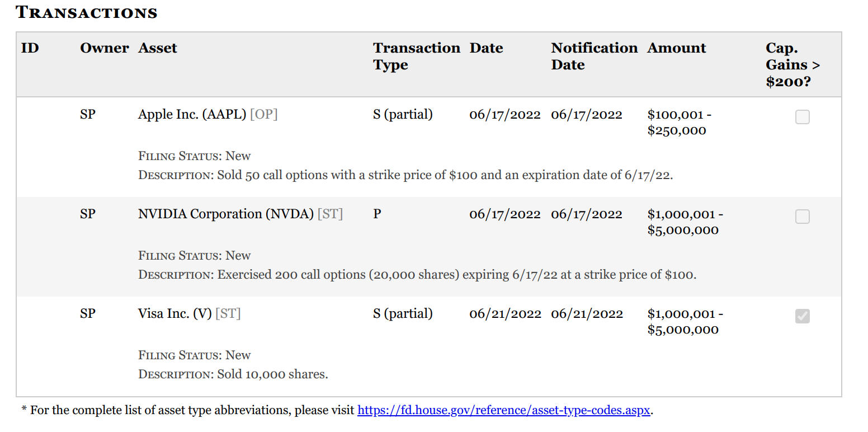This screenshot has height=432, width=868.
Task: Select the $100,001 - $250,000 amount
Action: pyautogui.click(x=680, y=123)
